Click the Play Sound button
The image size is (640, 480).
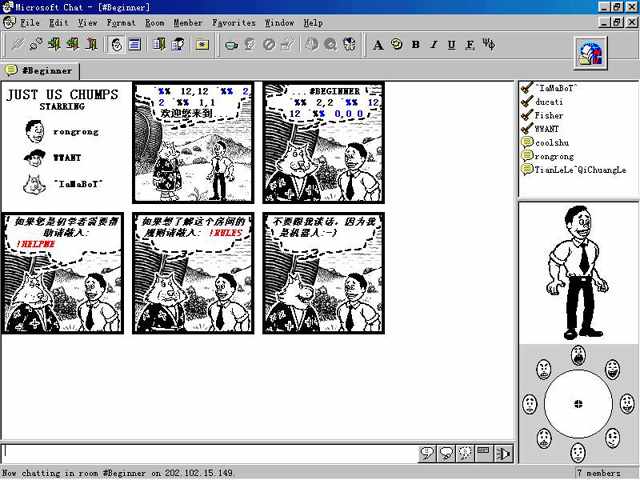503,453
